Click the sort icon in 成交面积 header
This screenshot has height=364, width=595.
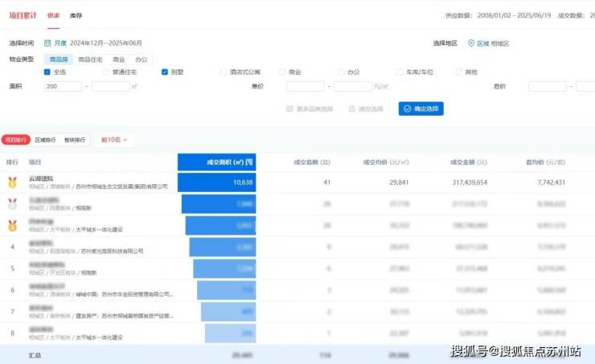coord(248,162)
